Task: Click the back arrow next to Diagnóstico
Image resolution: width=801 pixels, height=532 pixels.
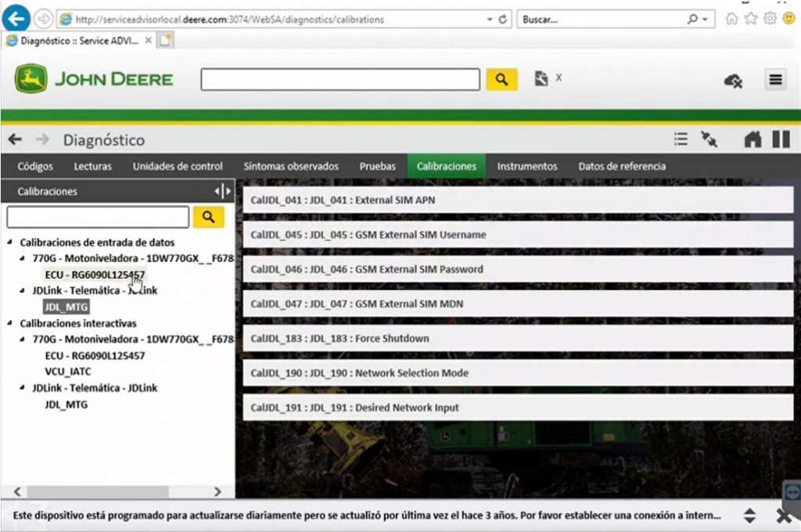Action: click(16, 139)
